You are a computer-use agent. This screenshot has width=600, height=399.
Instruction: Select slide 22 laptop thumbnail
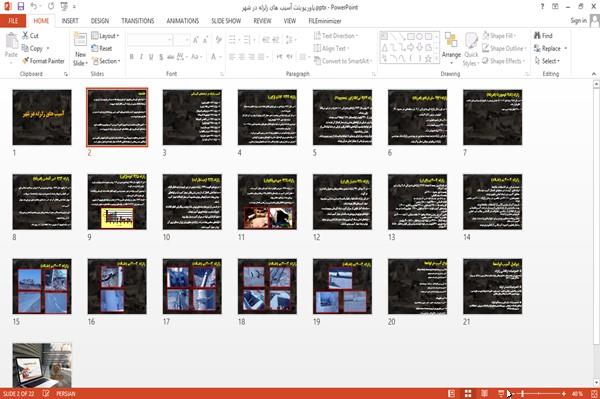pyautogui.click(x=42, y=365)
